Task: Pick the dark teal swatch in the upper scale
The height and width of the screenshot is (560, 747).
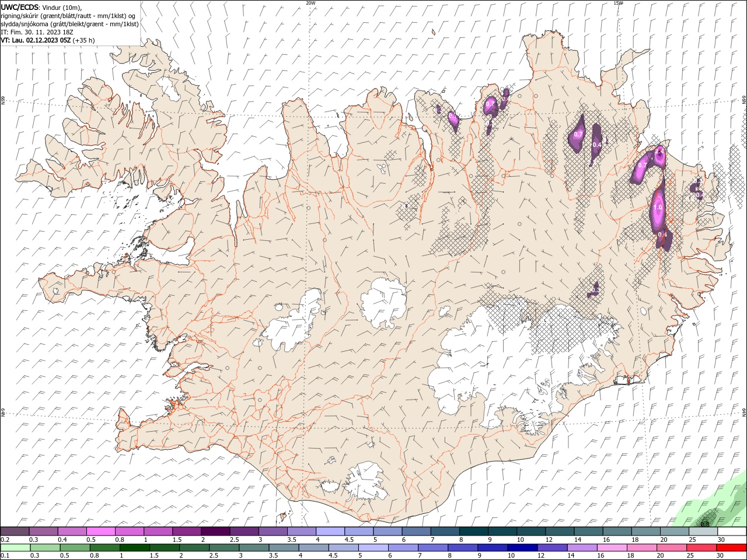Action: [473, 531]
